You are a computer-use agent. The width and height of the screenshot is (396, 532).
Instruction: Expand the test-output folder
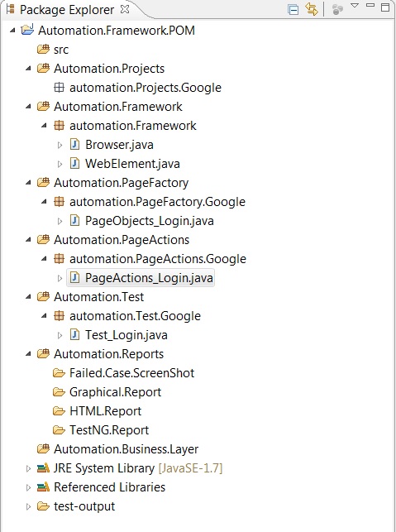pos(28,506)
